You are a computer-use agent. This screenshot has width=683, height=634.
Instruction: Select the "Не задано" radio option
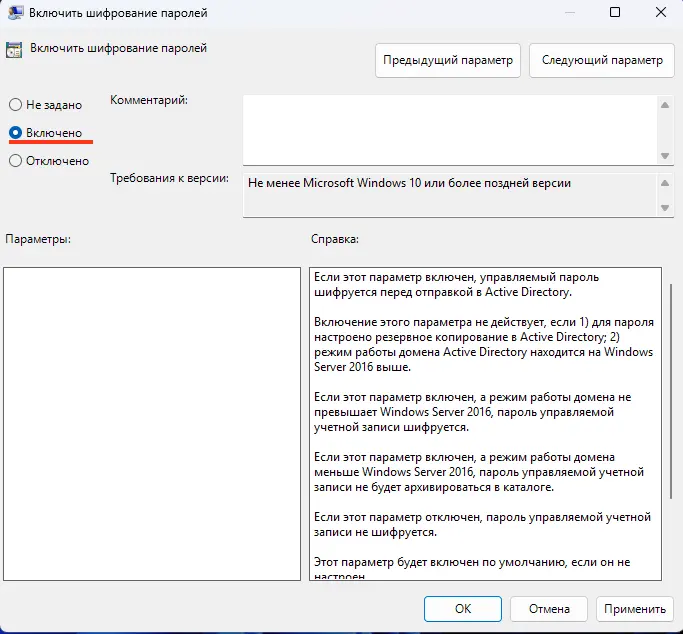[15, 105]
